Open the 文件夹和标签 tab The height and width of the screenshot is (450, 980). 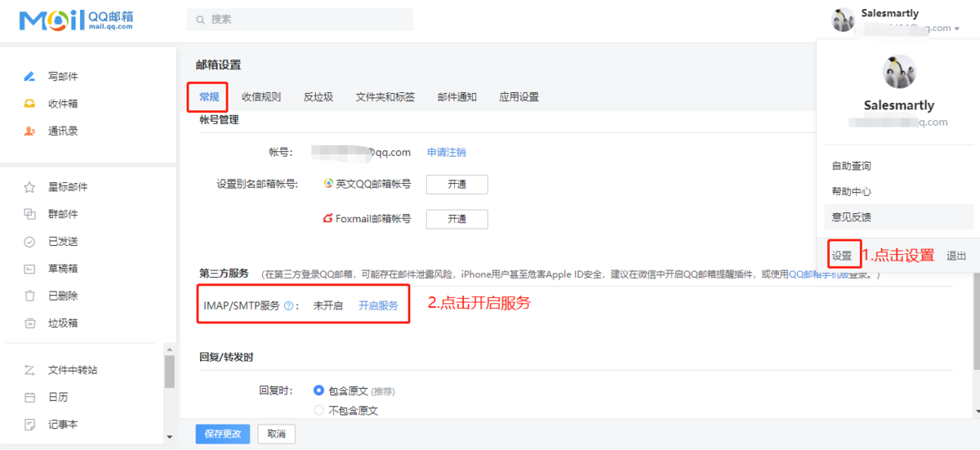click(x=385, y=97)
